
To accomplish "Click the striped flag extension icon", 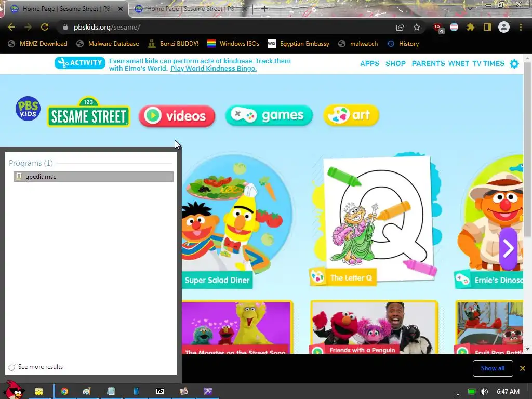I will tap(454, 27).
